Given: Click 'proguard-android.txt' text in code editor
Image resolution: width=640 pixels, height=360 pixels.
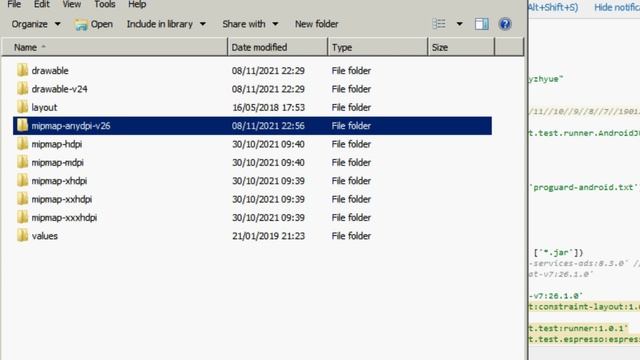Looking at the screenshot, I should pos(584,187).
